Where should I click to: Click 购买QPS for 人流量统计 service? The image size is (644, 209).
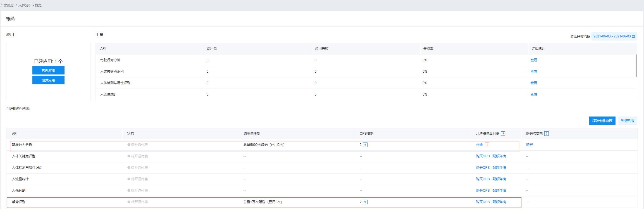pos(483,179)
